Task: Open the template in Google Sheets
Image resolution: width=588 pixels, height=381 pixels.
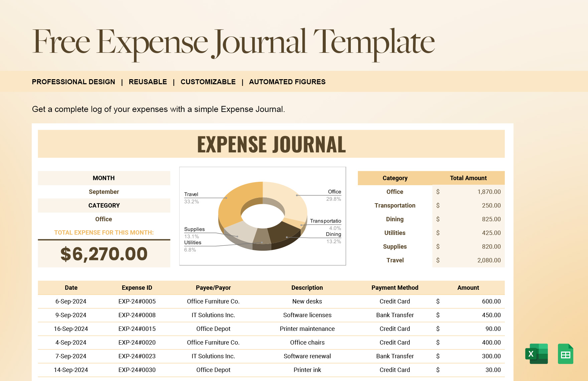Action: (x=566, y=354)
